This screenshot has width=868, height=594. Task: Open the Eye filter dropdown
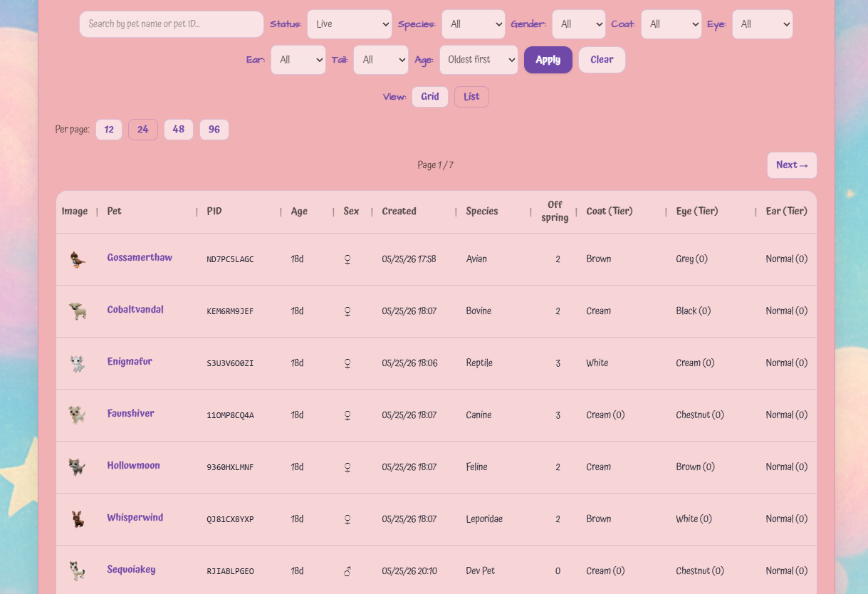pos(763,24)
